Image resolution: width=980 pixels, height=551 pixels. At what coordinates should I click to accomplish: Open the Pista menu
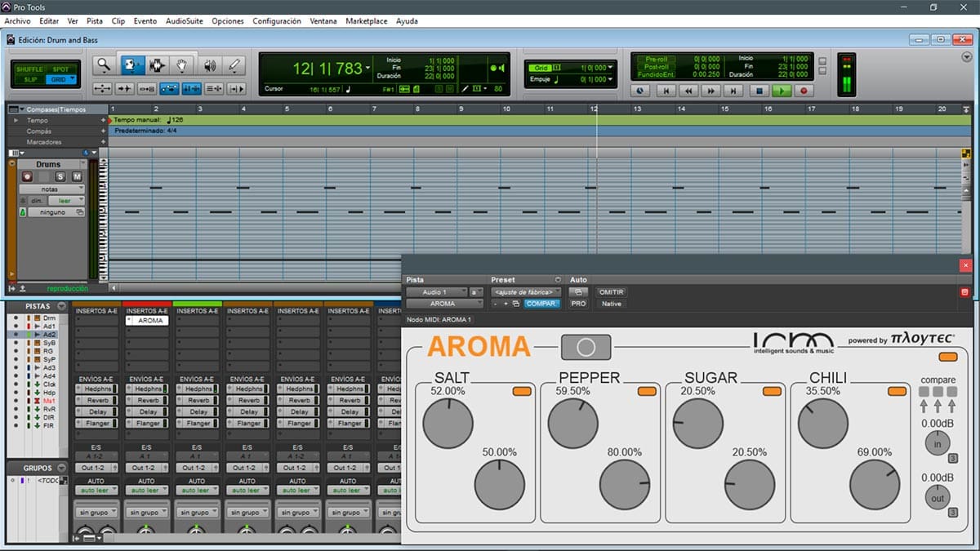(x=95, y=20)
